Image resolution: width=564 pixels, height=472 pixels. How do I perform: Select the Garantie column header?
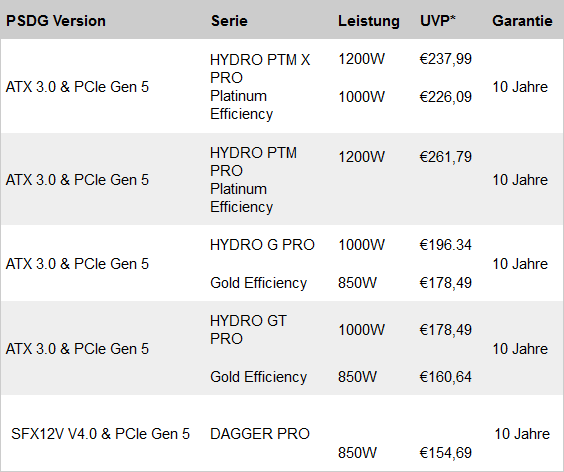pyautogui.click(x=522, y=21)
